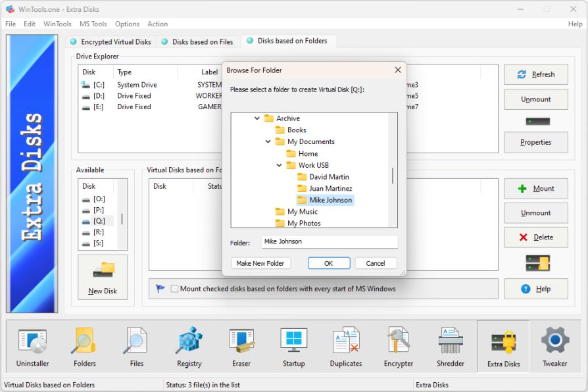Select Disks based on Folders tab

tap(287, 41)
